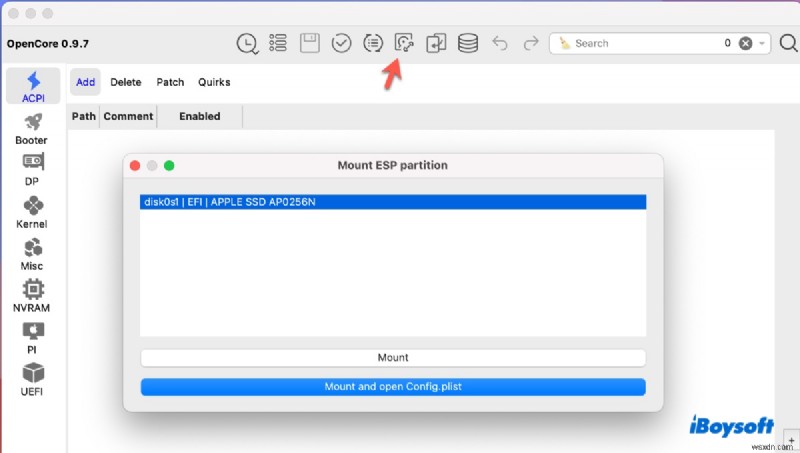Switch to the Quirks tab
Image resolution: width=800 pixels, height=453 pixels.
click(214, 82)
